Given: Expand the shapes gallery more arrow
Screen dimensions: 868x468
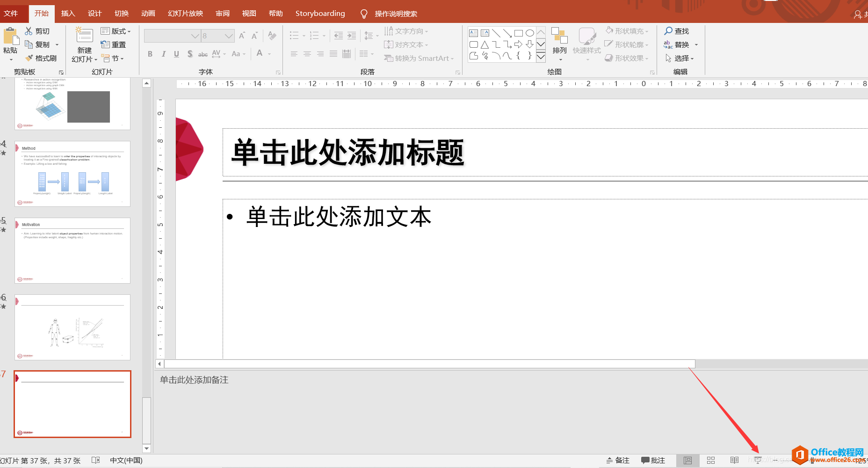Looking at the screenshot, I should coord(541,57).
